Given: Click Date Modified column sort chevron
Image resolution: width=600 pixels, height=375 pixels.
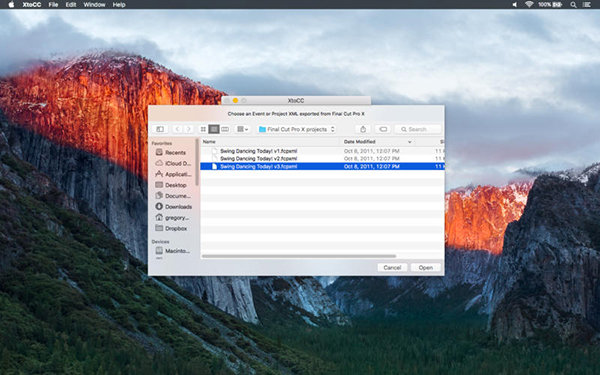Looking at the screenshot, I should click(x=409, y=142).
